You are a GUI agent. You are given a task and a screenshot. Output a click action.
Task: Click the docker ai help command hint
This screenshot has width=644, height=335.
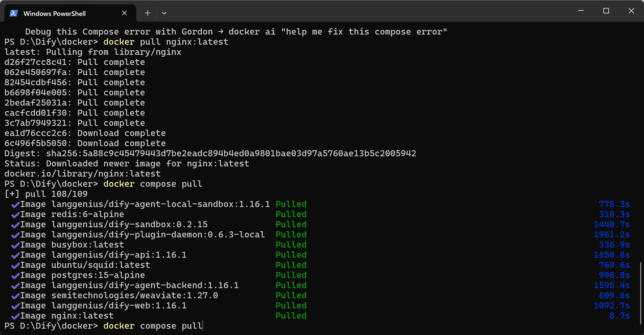click(x=338, y=32)
